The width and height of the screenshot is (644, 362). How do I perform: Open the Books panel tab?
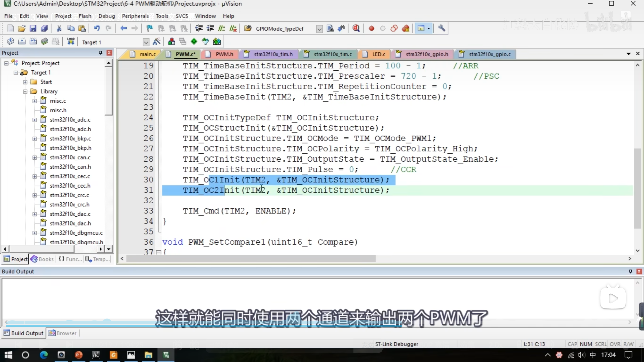42,259
